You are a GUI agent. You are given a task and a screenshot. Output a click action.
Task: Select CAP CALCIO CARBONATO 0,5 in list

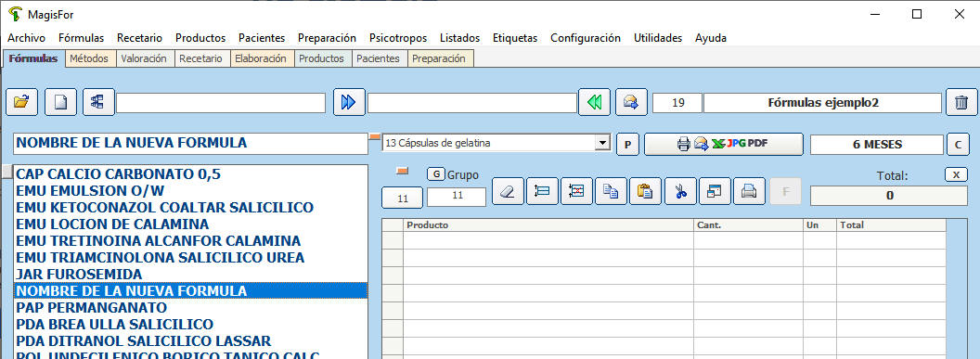190,174
